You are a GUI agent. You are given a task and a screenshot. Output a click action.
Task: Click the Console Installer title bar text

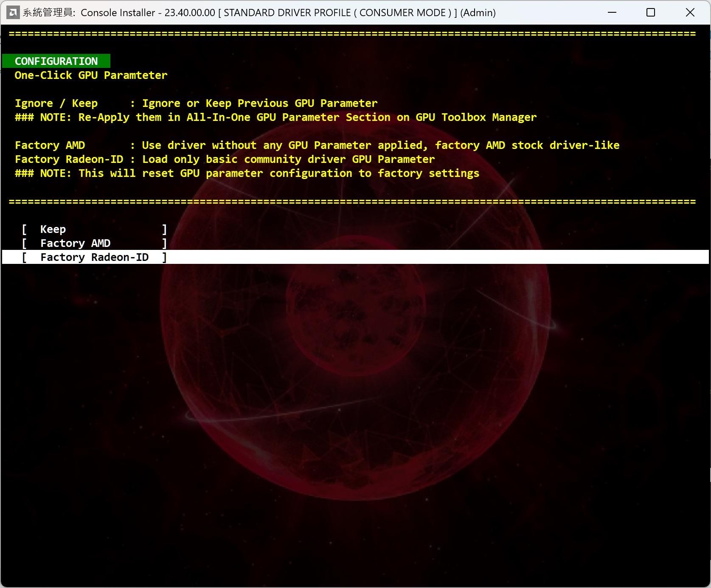click(259, 13)
